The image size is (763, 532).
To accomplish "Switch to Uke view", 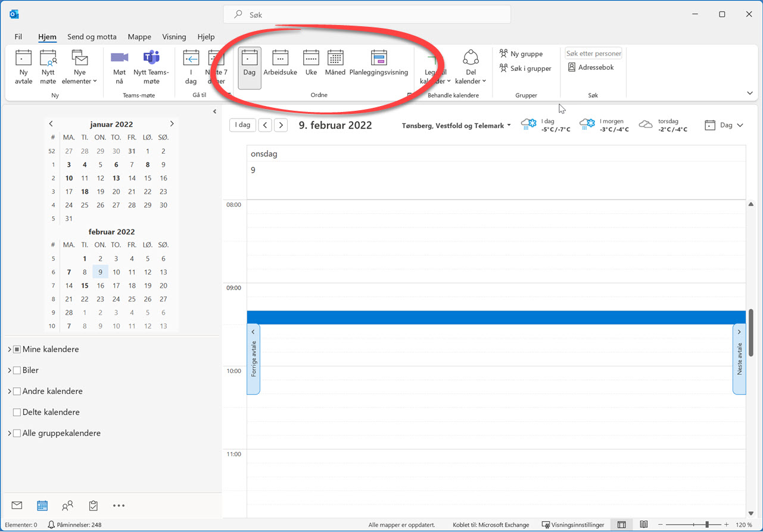I will (311, 63).
